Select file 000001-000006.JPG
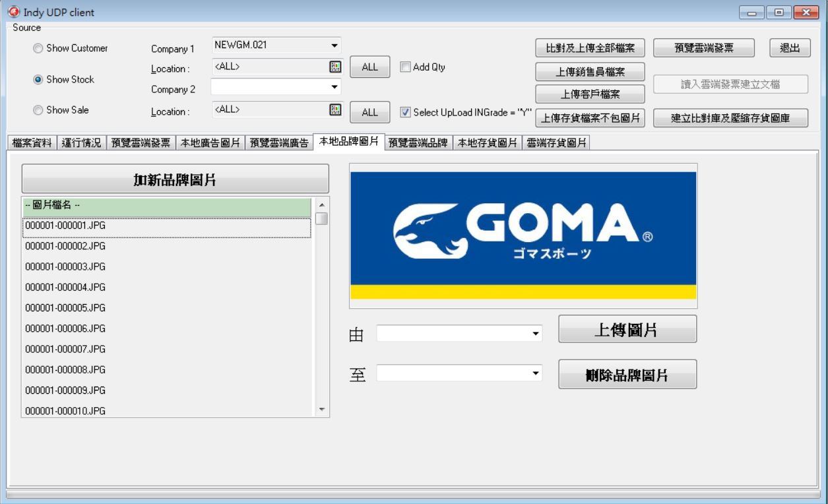Screen dimensions: 828x504 coord(167,329)
